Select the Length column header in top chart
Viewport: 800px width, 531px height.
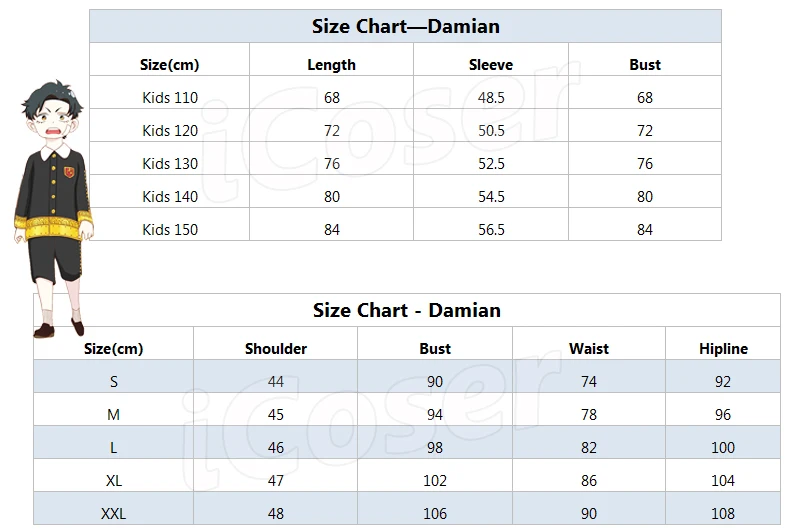[x=332, y=65]
